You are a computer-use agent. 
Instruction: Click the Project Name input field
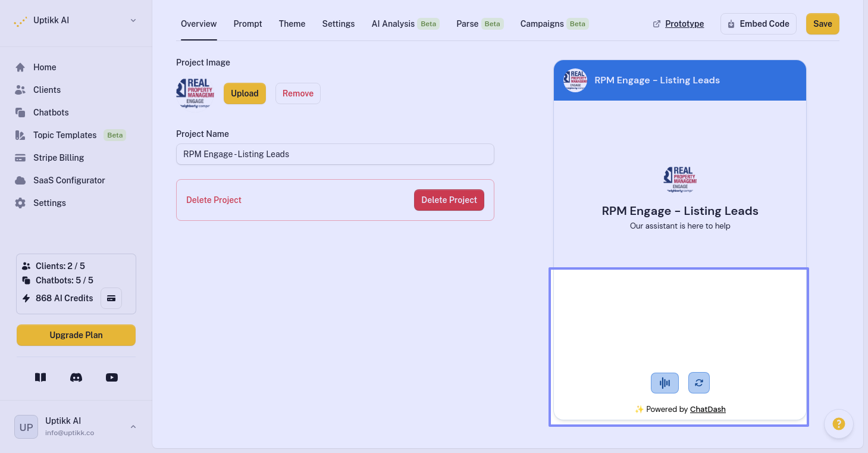point(335,154)
